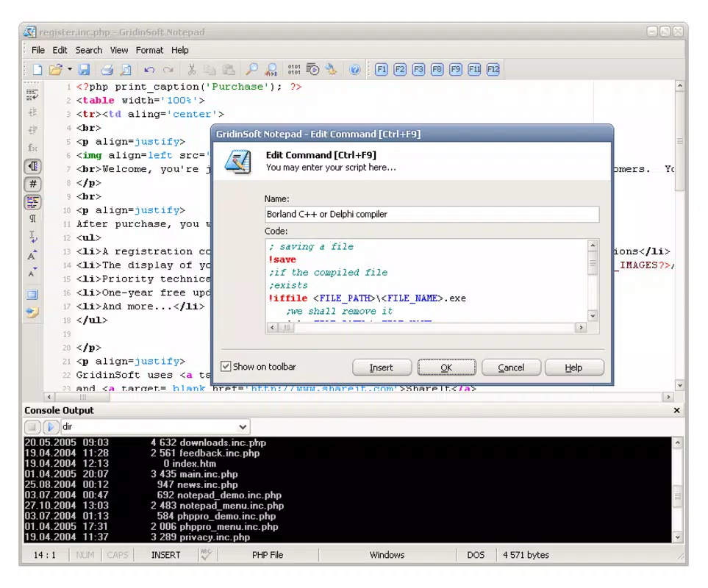Image resolution: width=708 pixels, height=588 pixels.
Task: Click the Open file folder icon
Action: pos(56,70)
